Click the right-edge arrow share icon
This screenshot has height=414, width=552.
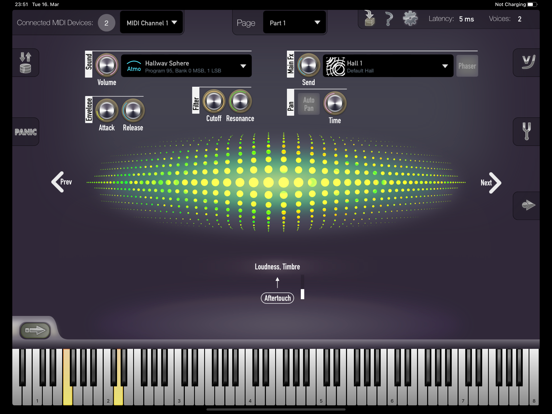(x=527, y=205)
